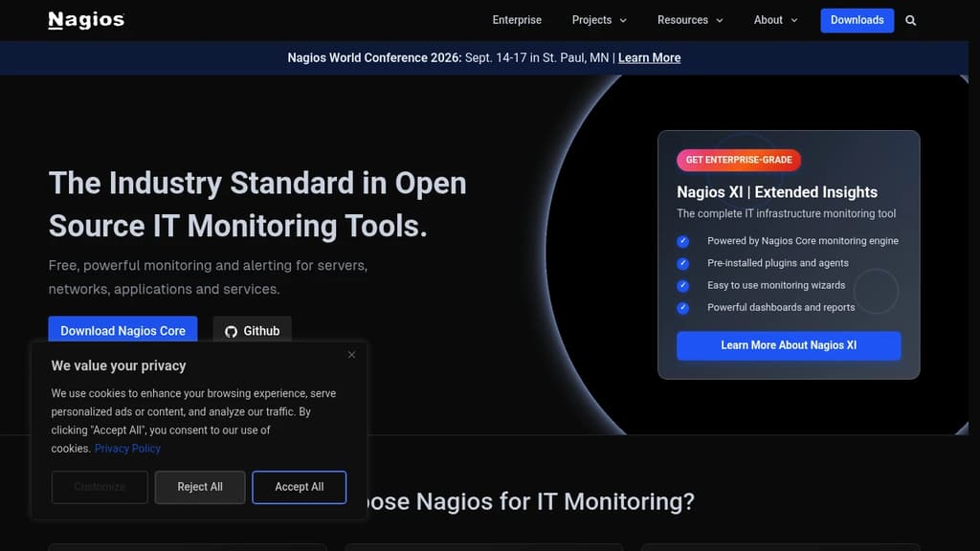Open Learn More About Nagios XI
Screen dimensions: 980x551
(x=788, y=345)
